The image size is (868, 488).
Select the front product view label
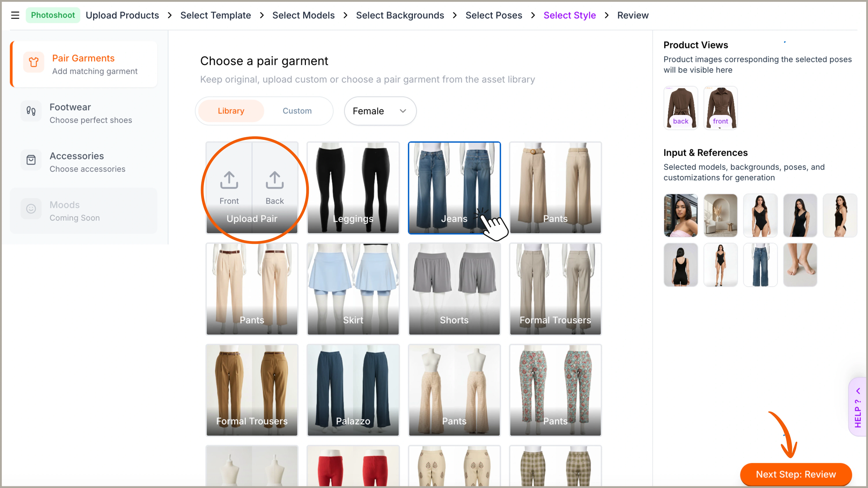(x=720, y=121)
